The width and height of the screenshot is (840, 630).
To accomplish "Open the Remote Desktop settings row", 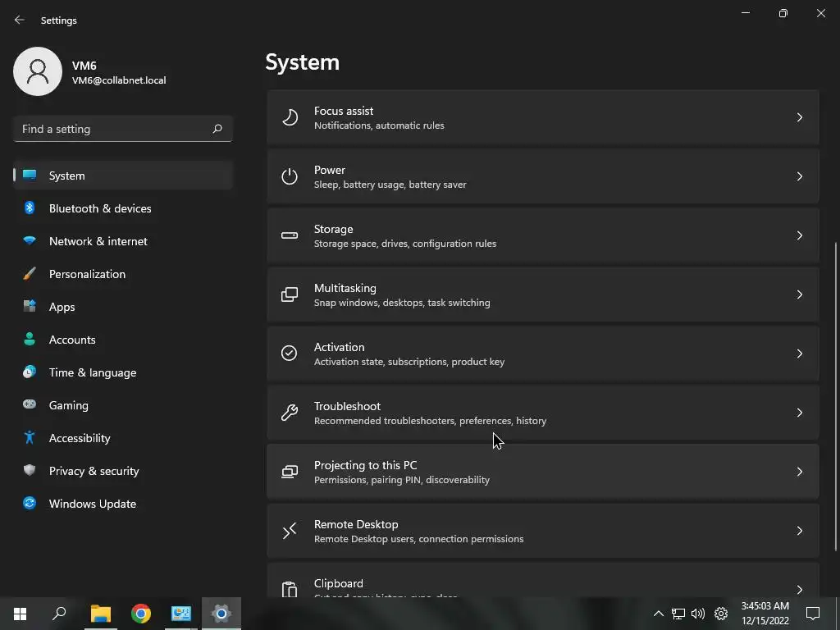I will point(543,531).
